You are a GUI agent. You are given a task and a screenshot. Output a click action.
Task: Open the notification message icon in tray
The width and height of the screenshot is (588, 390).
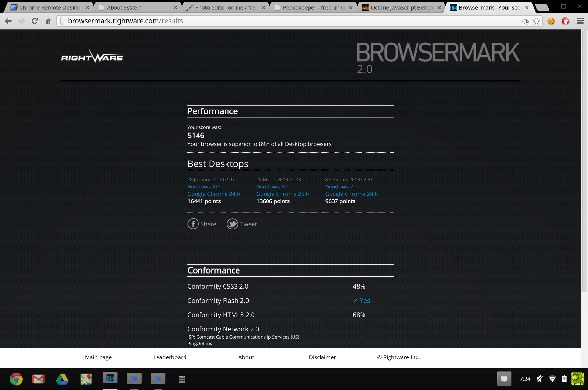tap(504, 379)
